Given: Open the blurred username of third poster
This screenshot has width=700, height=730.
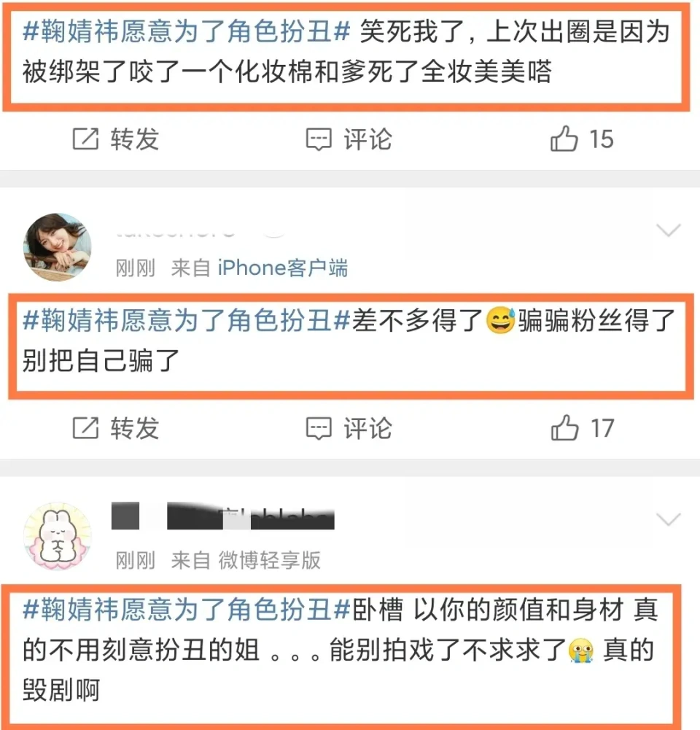Looking at the screenshot, I should click(223, 516).
